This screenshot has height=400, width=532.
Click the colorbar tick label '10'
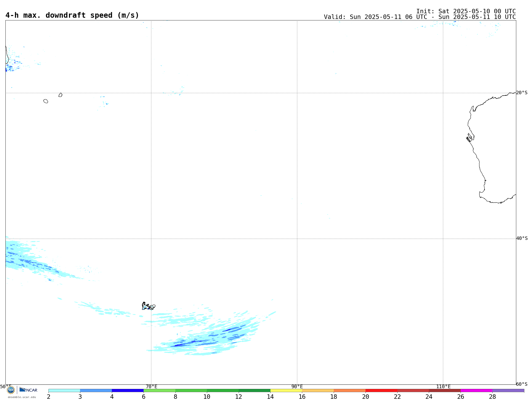[x=207, y=397]
